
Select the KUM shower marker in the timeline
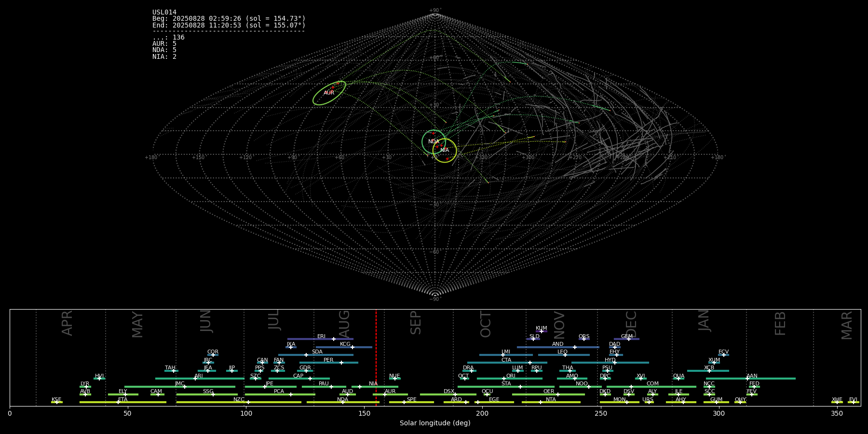pos(542,331)
